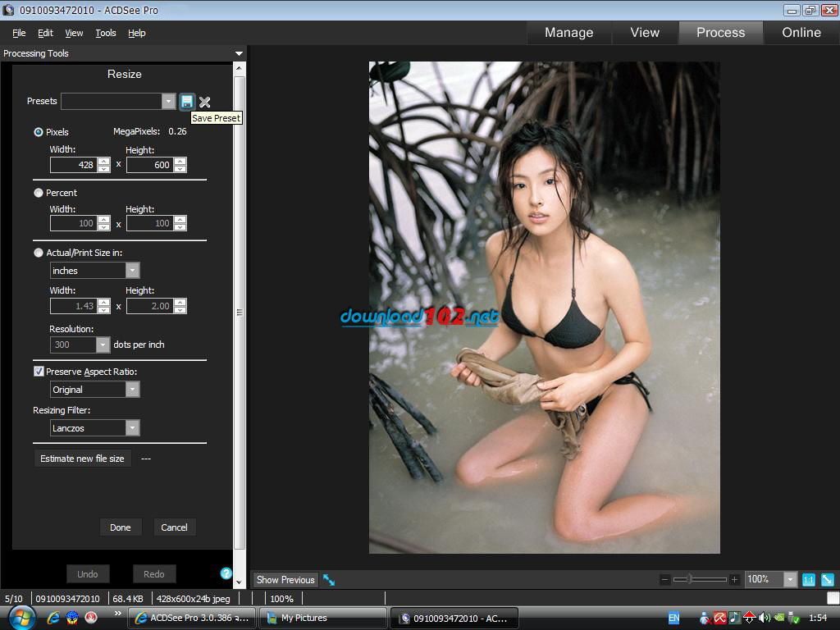Select the Pixels radio button
This screenshot has width=840, height=630.
pyautogui.click(x=39, y=132)
